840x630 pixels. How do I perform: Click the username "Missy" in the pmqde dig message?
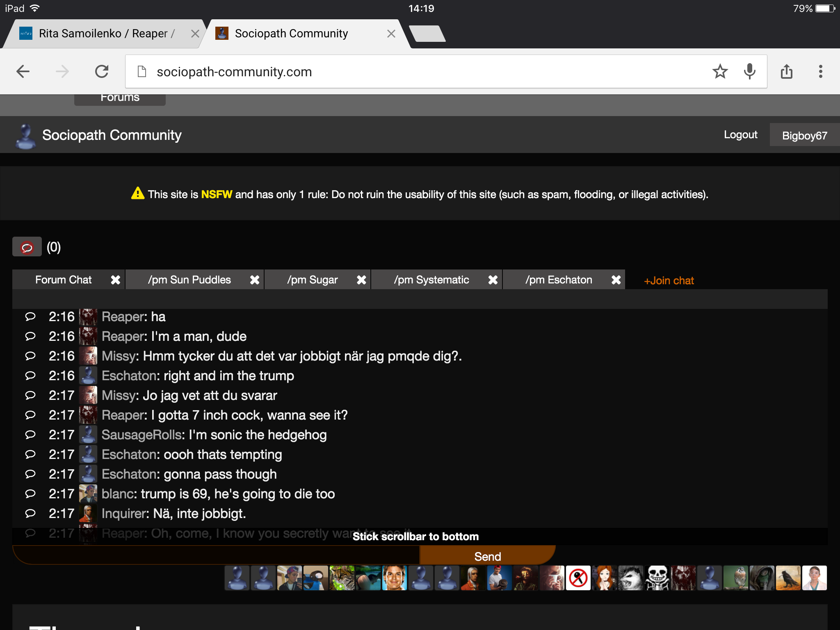click(x=119, y=356)
